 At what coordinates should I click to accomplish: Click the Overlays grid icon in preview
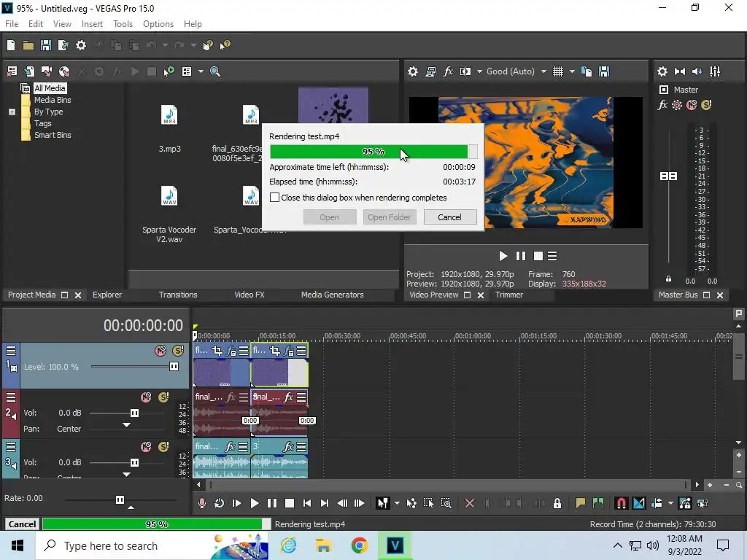pyautogui.click(x=558, y=71)
